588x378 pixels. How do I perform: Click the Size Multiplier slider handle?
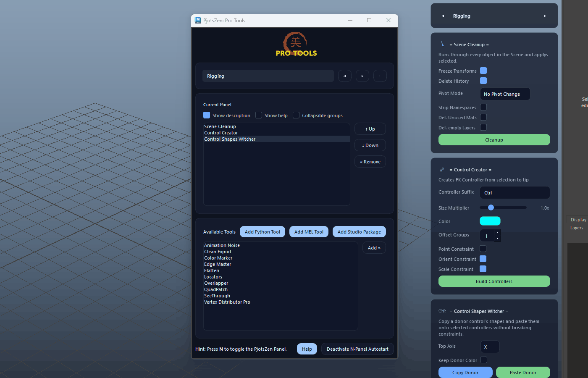click(x=491, y=207)
